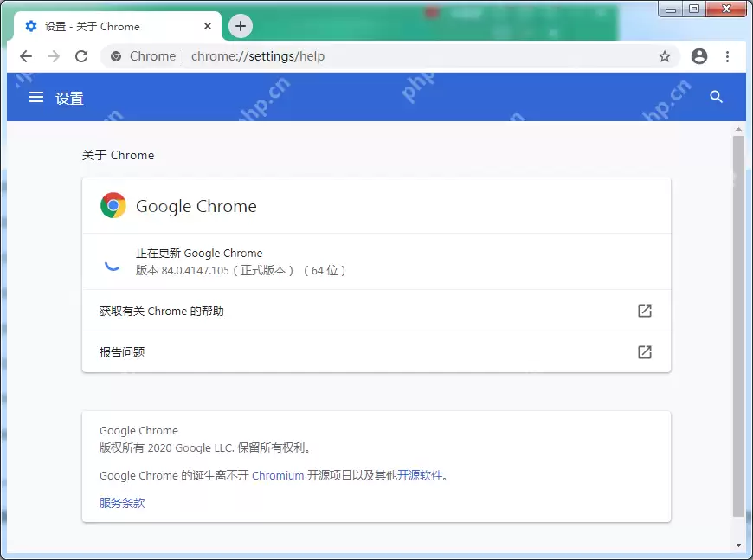753x560 pixels.
Task: Click the external-link icon next to 报告问题
Action: click(644, 352)
